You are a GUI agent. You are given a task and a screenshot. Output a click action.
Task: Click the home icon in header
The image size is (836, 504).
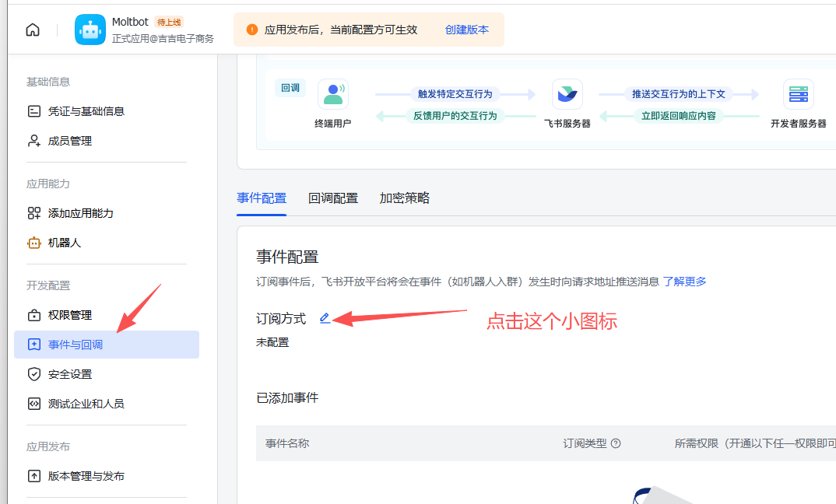pyautogui.click(x=33, y=30)
